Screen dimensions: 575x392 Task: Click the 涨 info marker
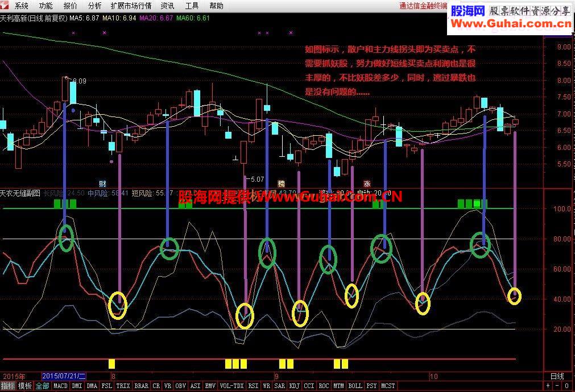click(367, 184)
